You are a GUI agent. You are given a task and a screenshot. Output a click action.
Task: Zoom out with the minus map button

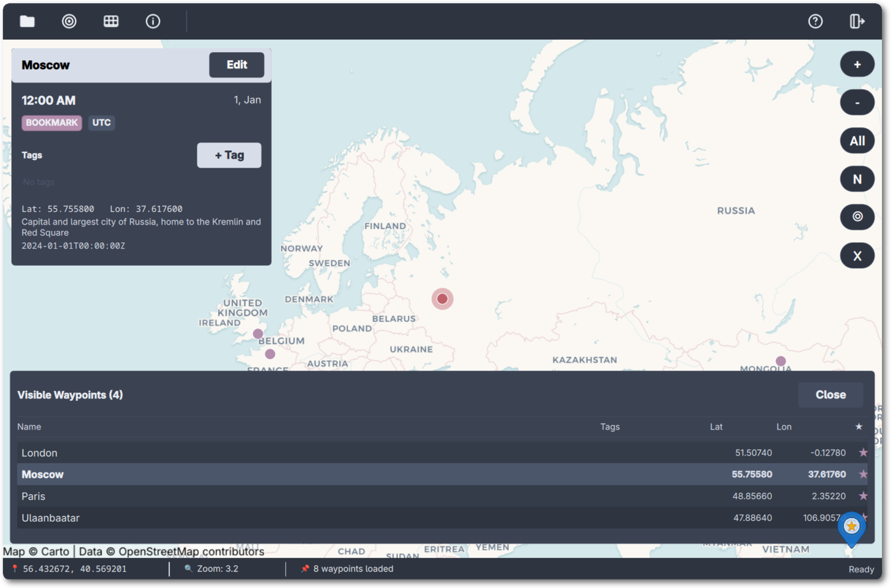tap(857, 103)
